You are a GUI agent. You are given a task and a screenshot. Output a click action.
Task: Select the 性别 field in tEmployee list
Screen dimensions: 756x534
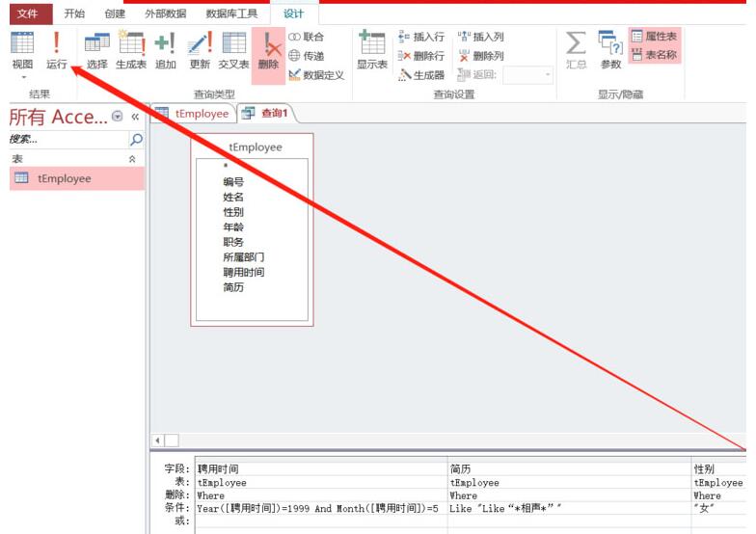(x=233, y=212)
